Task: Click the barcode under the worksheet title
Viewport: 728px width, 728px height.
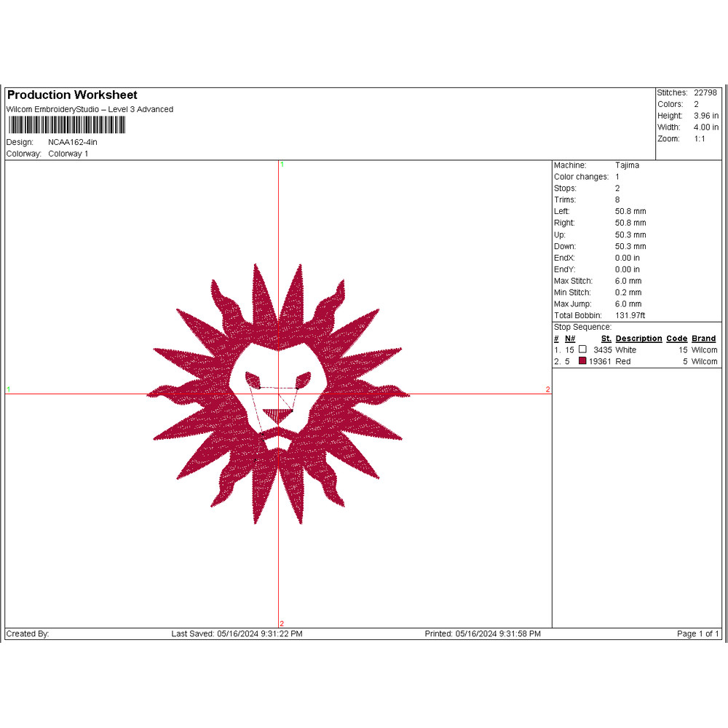Action: coord(66,126)
